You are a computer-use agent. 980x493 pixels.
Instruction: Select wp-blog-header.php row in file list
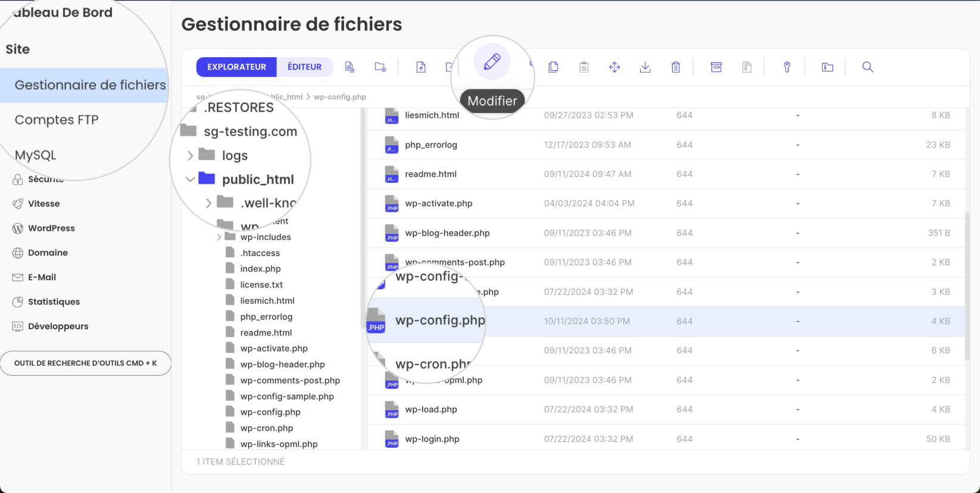[666, 233]
